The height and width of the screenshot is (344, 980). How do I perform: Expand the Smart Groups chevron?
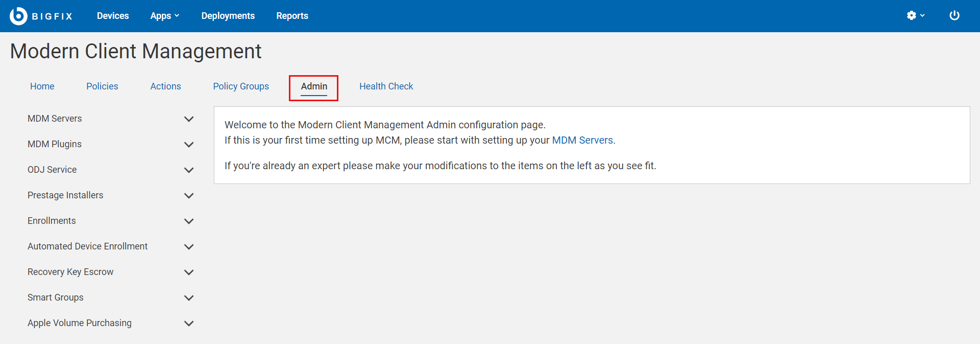(x=189, y=298)
